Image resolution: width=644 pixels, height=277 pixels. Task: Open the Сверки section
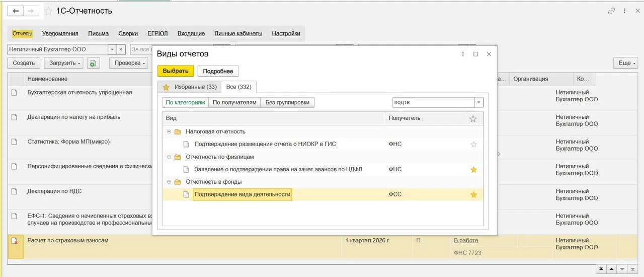[128, 34]
